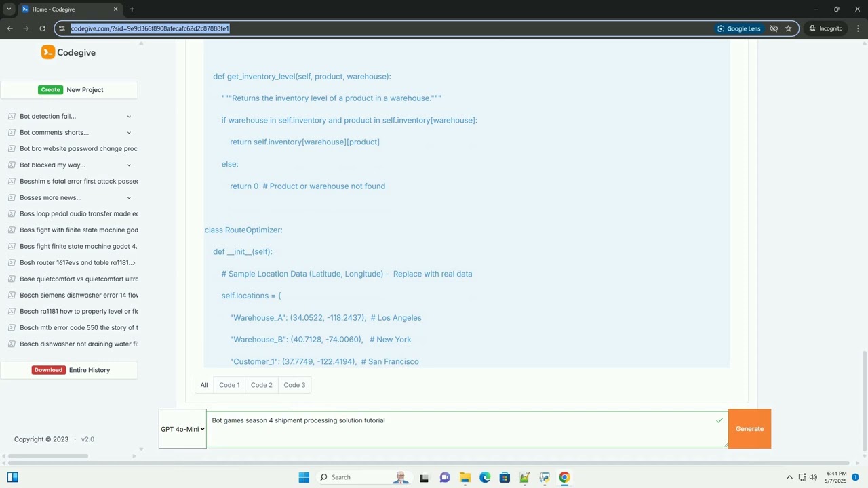Viewport: 868px width, 488px height.
Task: Click the green checkmark in the prompt box
Action: 719,420
